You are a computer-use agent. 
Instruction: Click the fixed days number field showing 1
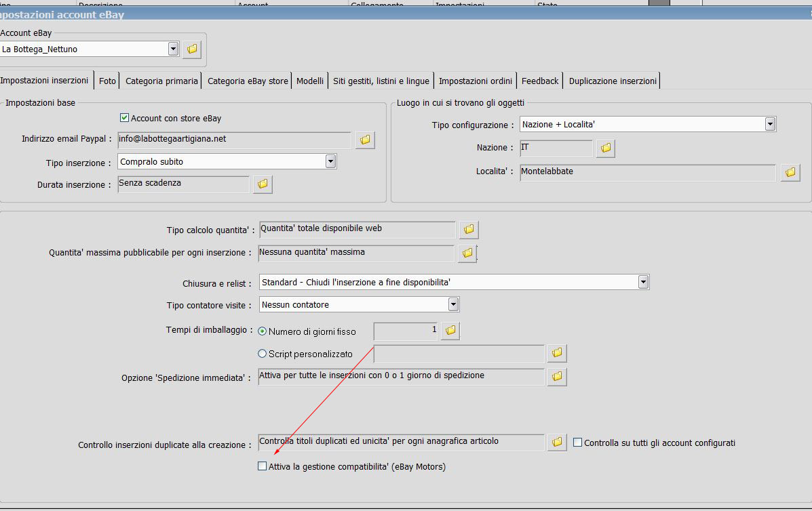point(406,331)
